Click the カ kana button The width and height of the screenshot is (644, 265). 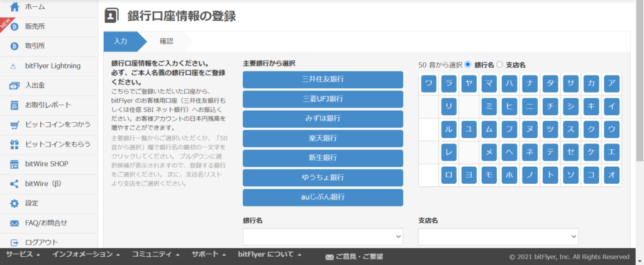591,84
